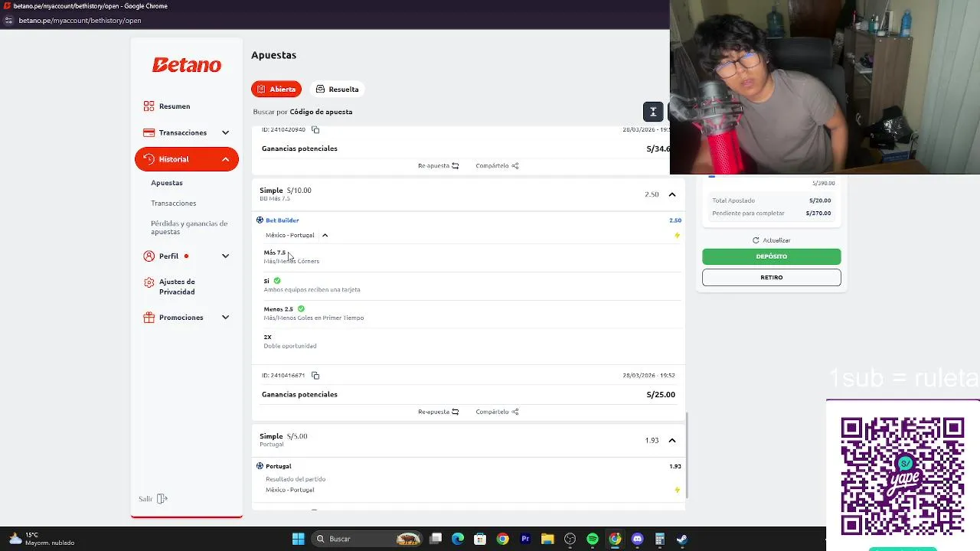
Task: Open Microsoft Edge from taskbar
Action: point(458,539)
